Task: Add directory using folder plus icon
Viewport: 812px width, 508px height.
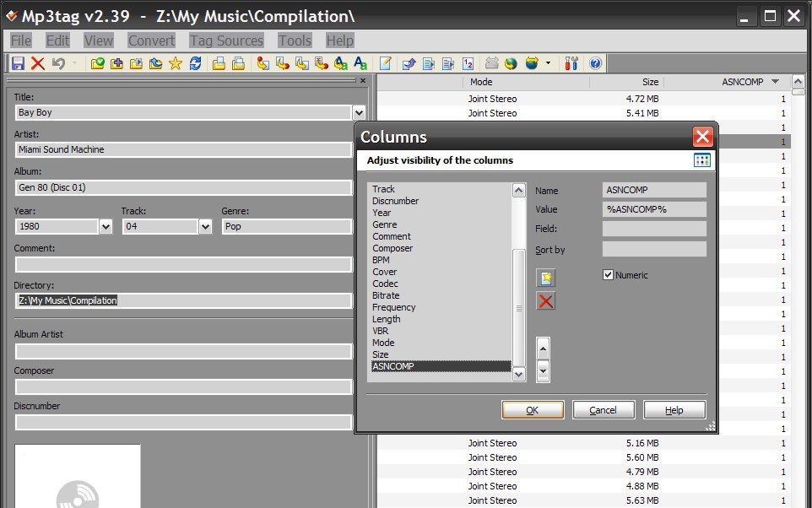Action: coord(117,63)
